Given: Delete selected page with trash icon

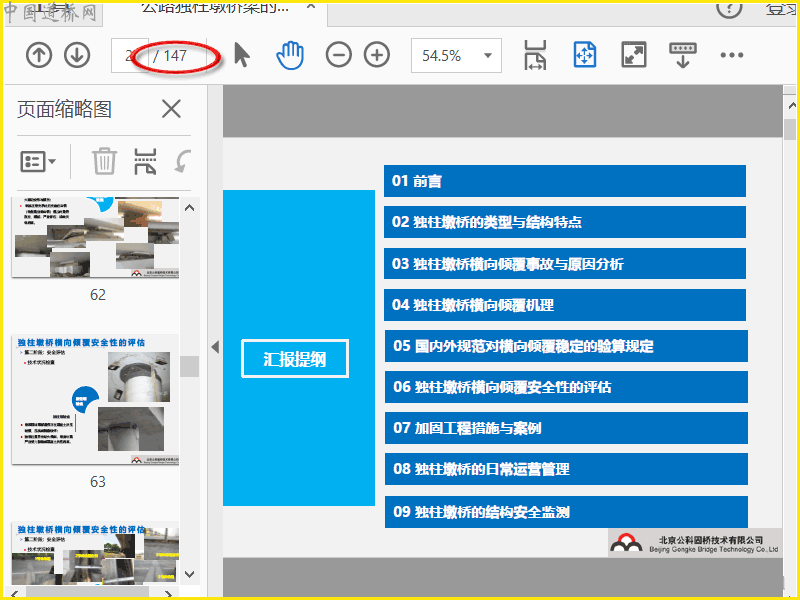Looking at the screenshot, I should (x=105, y=161).
